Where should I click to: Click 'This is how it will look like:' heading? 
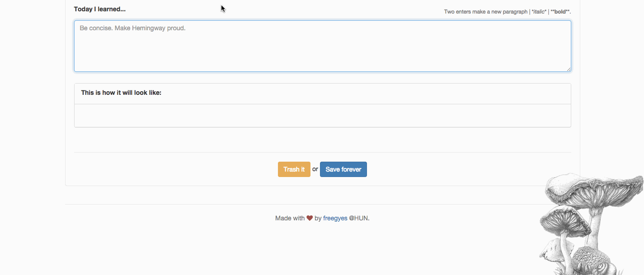(x=121, y=93)
